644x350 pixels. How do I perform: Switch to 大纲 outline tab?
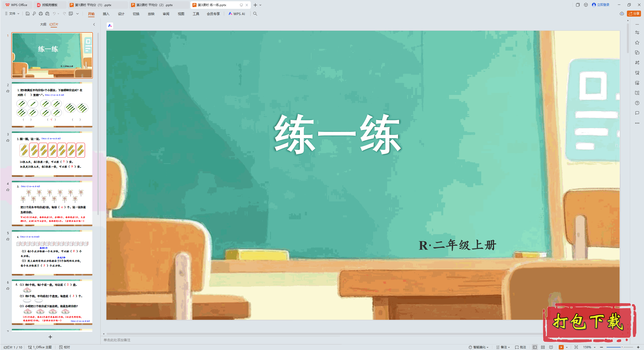43,24
